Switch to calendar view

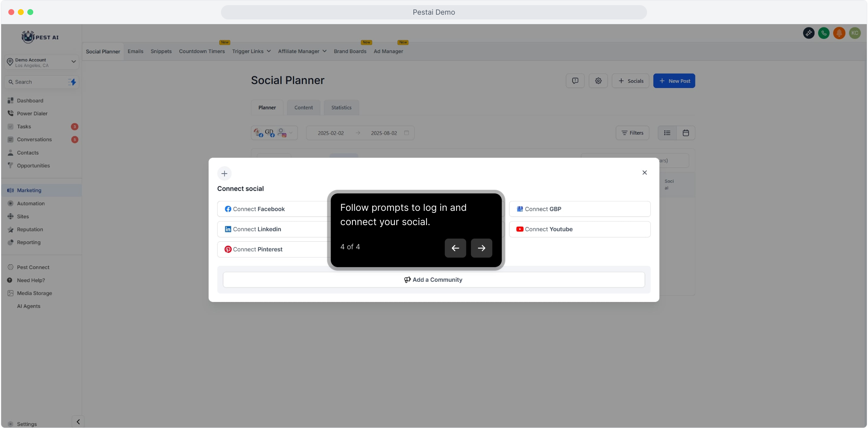[686, 133]
